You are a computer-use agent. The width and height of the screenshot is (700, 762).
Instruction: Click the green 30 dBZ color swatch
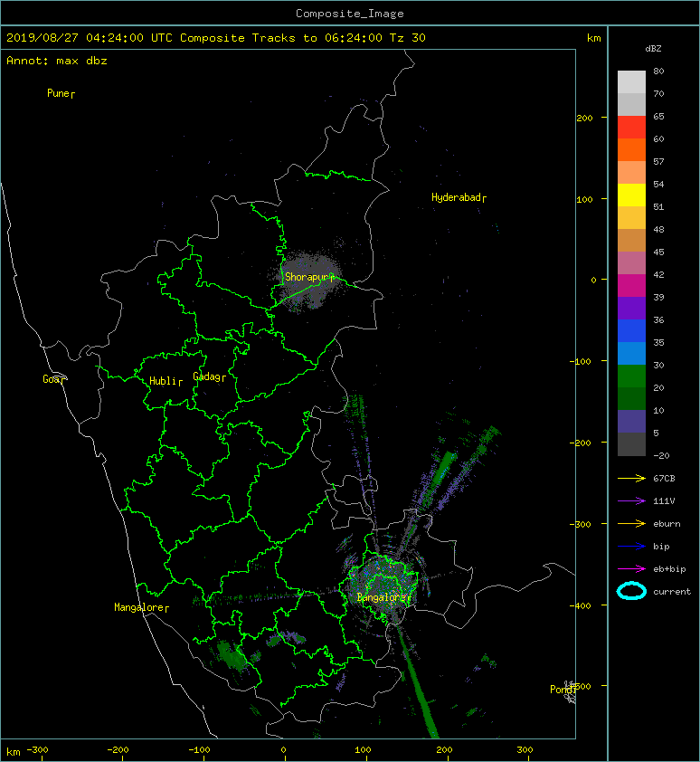click(631, 376)
